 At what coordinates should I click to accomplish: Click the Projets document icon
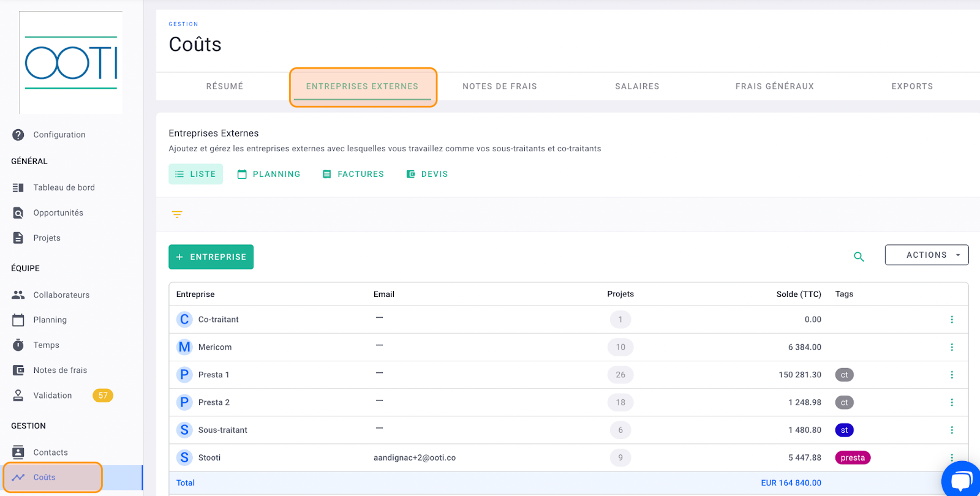[x=18, y=238]
